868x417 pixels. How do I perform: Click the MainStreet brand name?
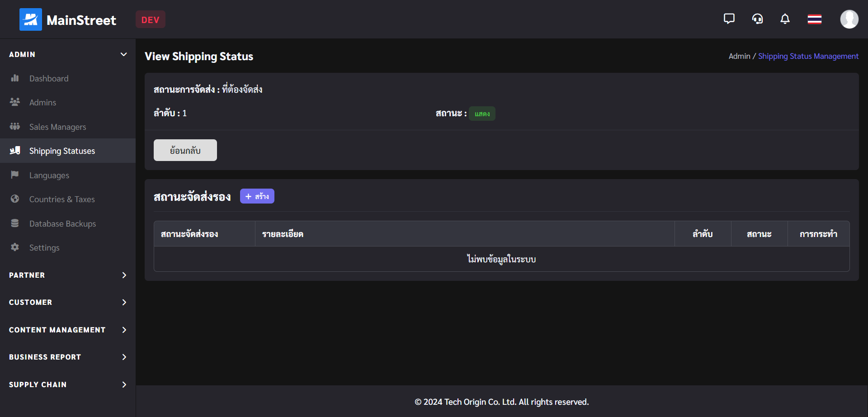[x=81, y=20]
